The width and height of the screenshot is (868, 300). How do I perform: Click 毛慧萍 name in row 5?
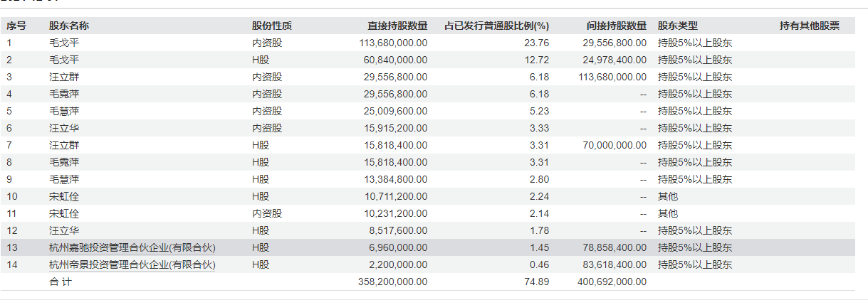click(63, 111)
